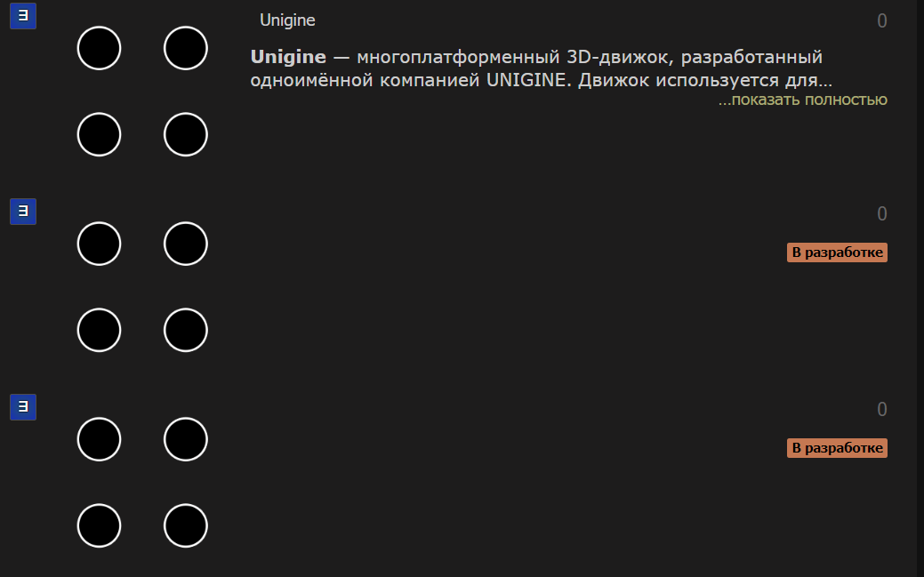Click top-right circle in second entry thumbnail
924x577 pixels.
185,244
